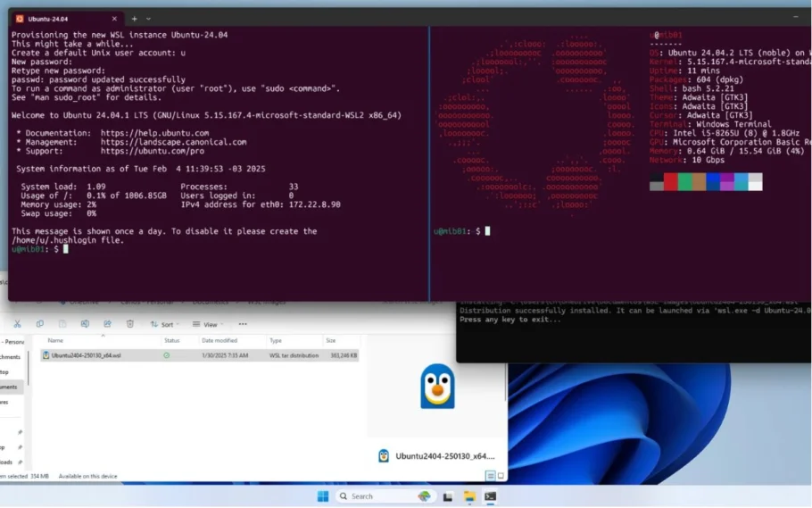The height and width of the screenshot is (508, 812).
Task: Open File Explorer from the taskbar
Action: tap(469, 496)
